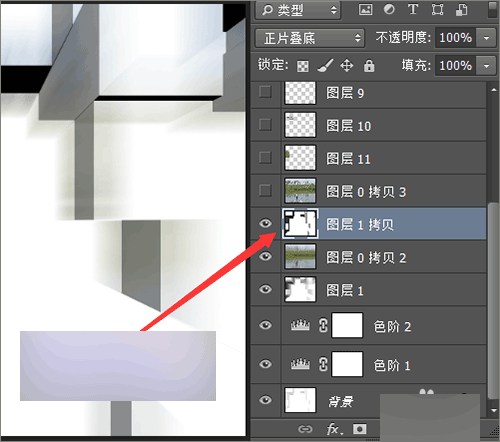Viewport: 500px width, 442px height.
Task: Lock image pixels brush icon
Action: (x=325, y=66)
